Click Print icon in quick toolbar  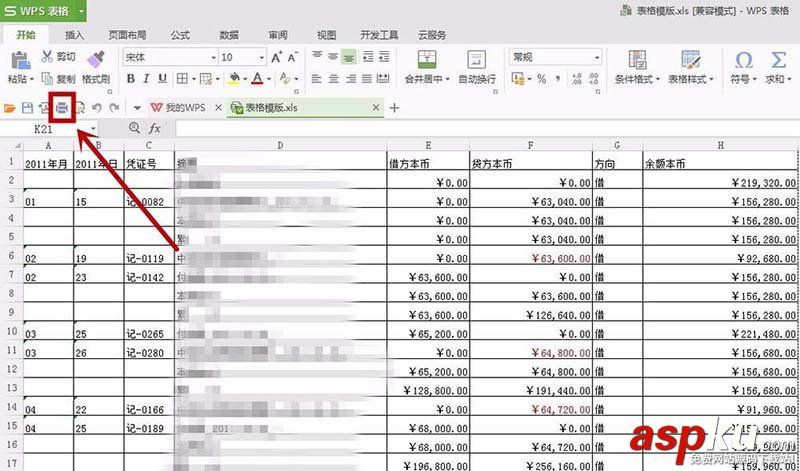(62, 108)
